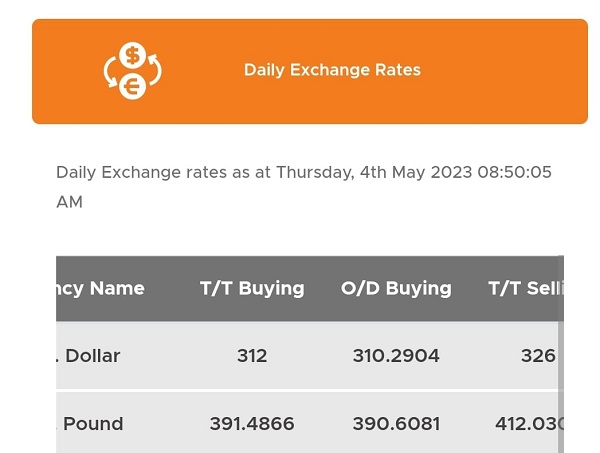The width and height of the screenshot is (600, 453).
Task: Click the Pound T/T Selling value 412.03
Action: point(529,424)
